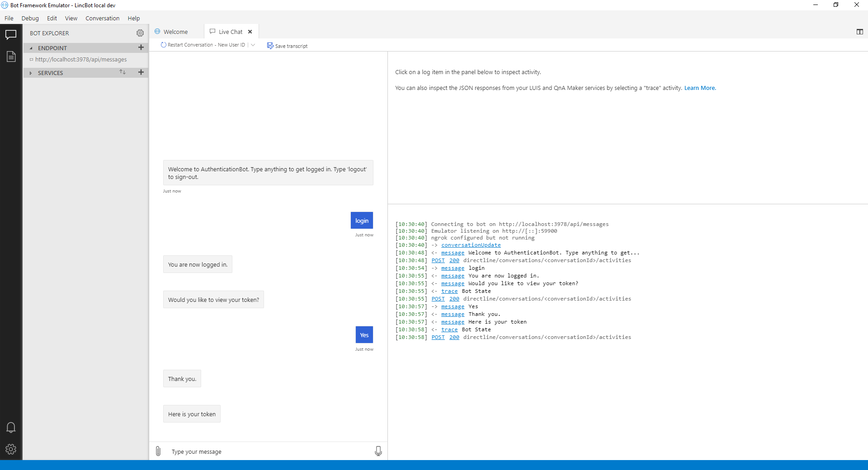Switch to the Welcome tab
Screen dimensions: 868x470
[175, 32]
